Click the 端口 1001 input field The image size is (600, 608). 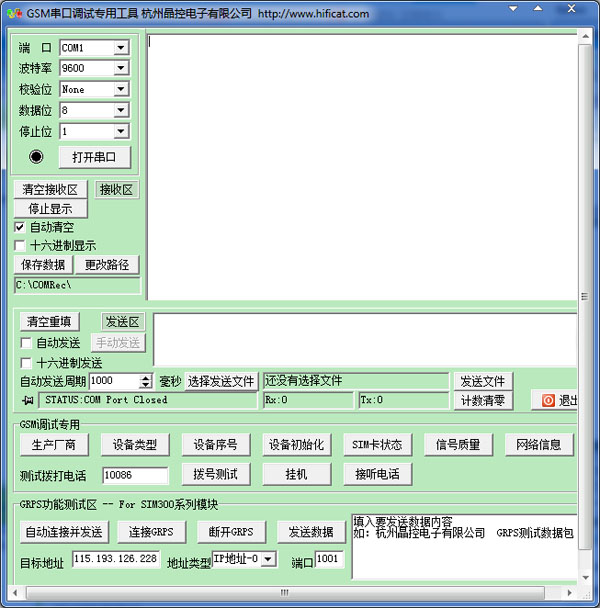click(329, 559)
